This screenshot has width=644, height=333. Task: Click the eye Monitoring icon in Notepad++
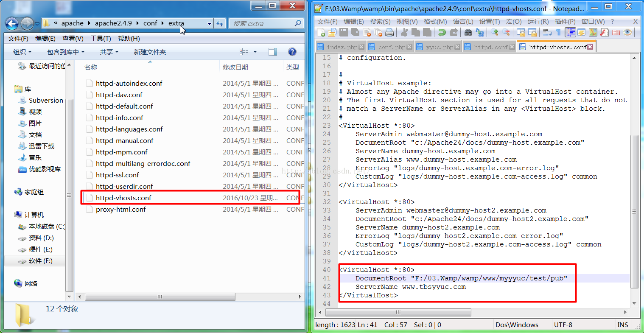pyautogui.click(x=627, y=32)
